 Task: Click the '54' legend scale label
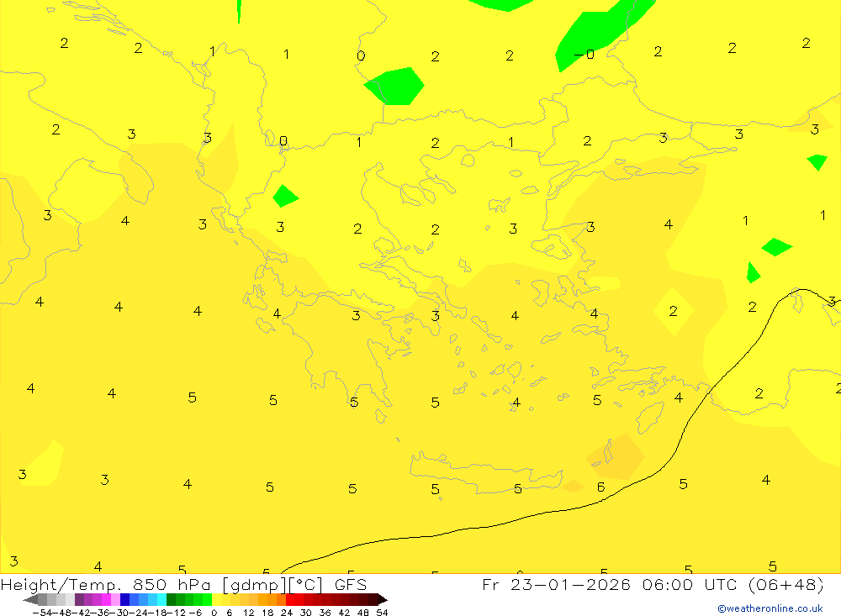pos(382,613)
